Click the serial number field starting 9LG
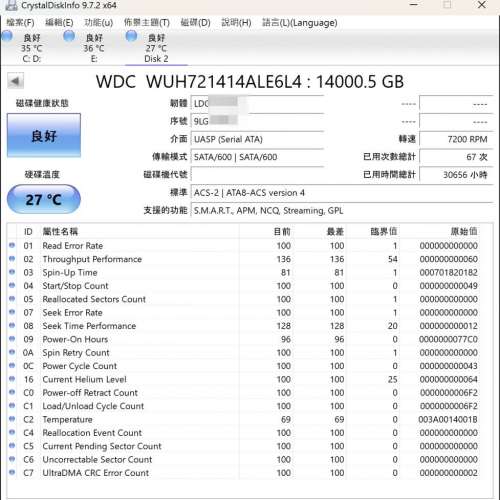The image size is (500, 500). pyautogui.click(x=257, y=121)
